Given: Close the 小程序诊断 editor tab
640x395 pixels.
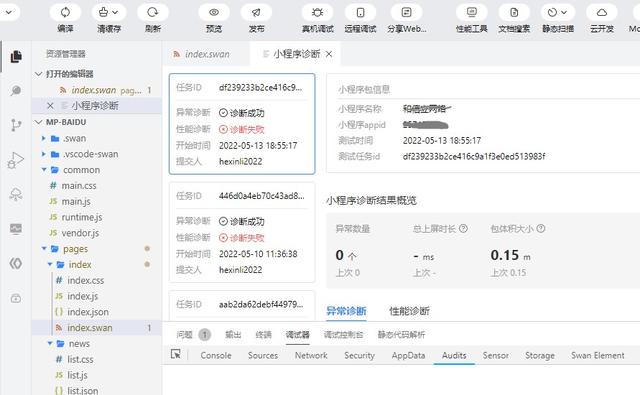Looking at the screenshot, I should (329, 54).
